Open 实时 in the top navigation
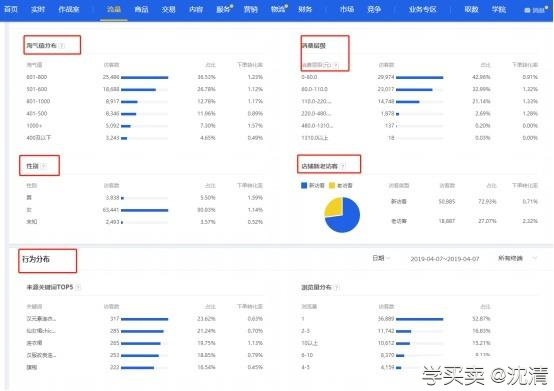This screenshot has width=554, height=391. [38, 9]
